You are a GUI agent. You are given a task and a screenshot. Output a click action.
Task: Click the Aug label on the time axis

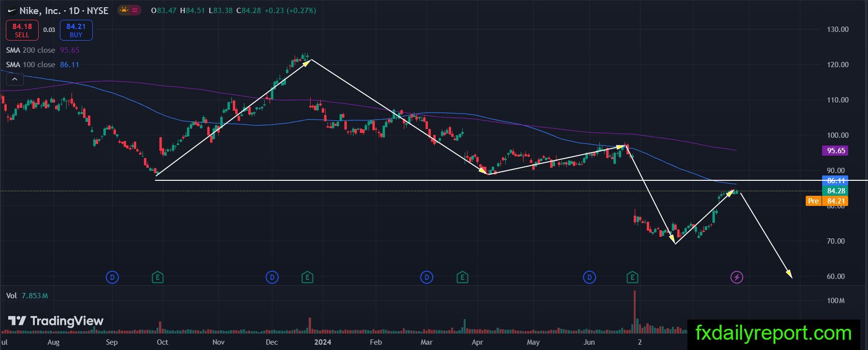point(54,342)
